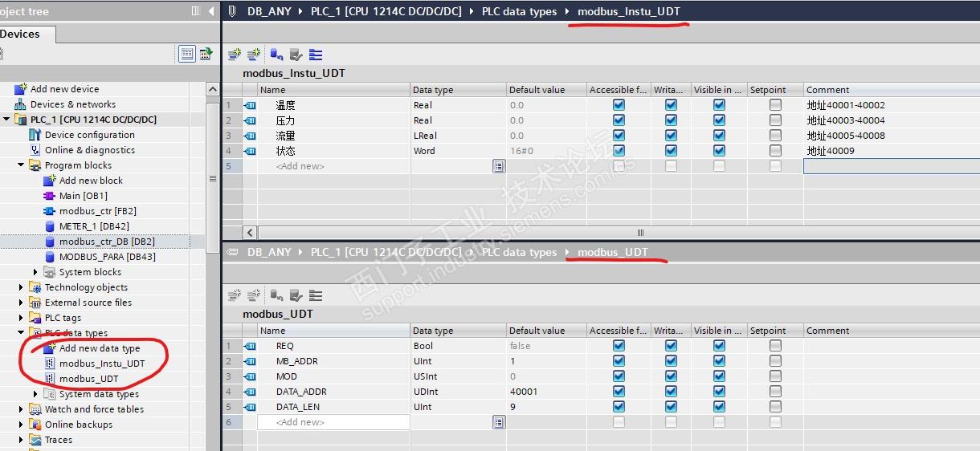Screen dimensions: 980x451
Task: Click second add-row icon in upper editor toolbar
Action: [254, 55]
